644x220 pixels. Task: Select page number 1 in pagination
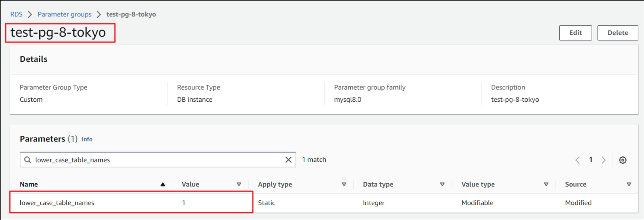(x=591, y=160)
